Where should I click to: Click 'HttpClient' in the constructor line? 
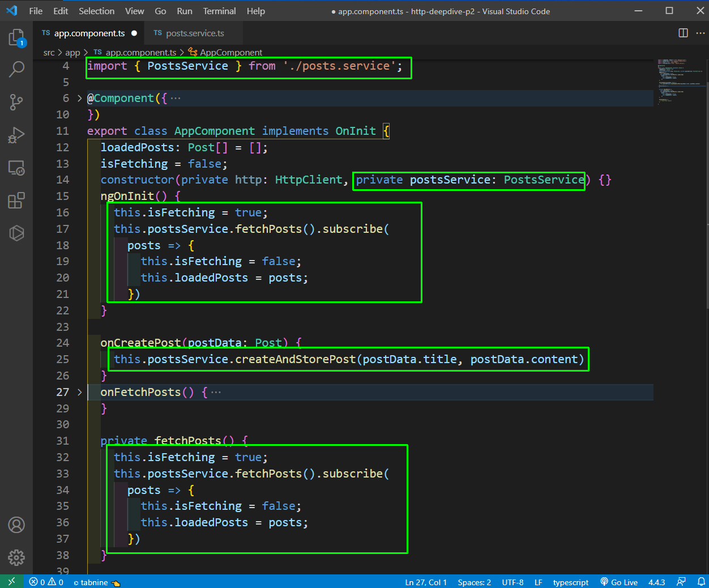tap(309, 180)
